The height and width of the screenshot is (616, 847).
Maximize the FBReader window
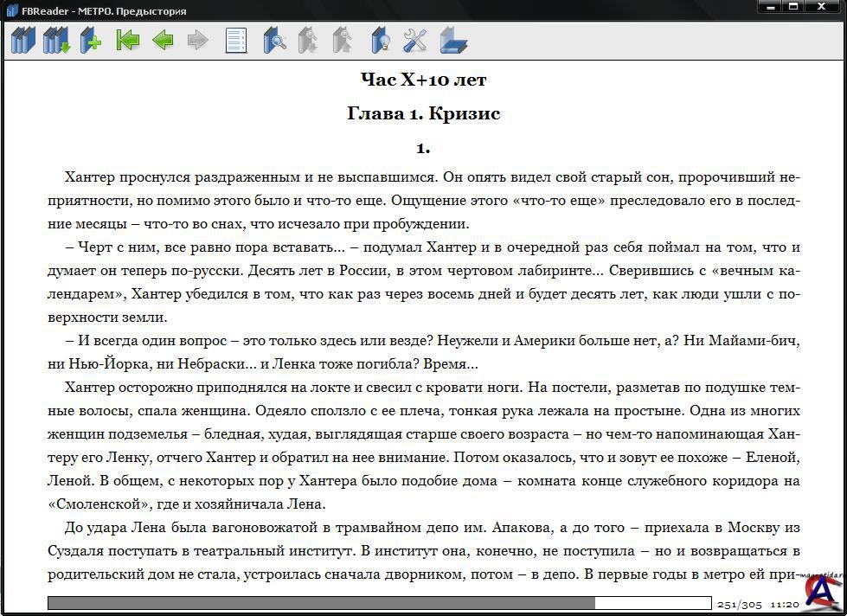pos(793,7)
